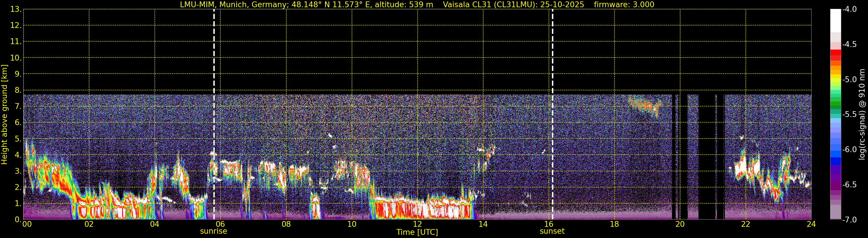The height and width of the screenshot is (238, 868).
Task: Click the 'sunset' label below the time axis
Action: pyautogui.click(x=552, y=231)
